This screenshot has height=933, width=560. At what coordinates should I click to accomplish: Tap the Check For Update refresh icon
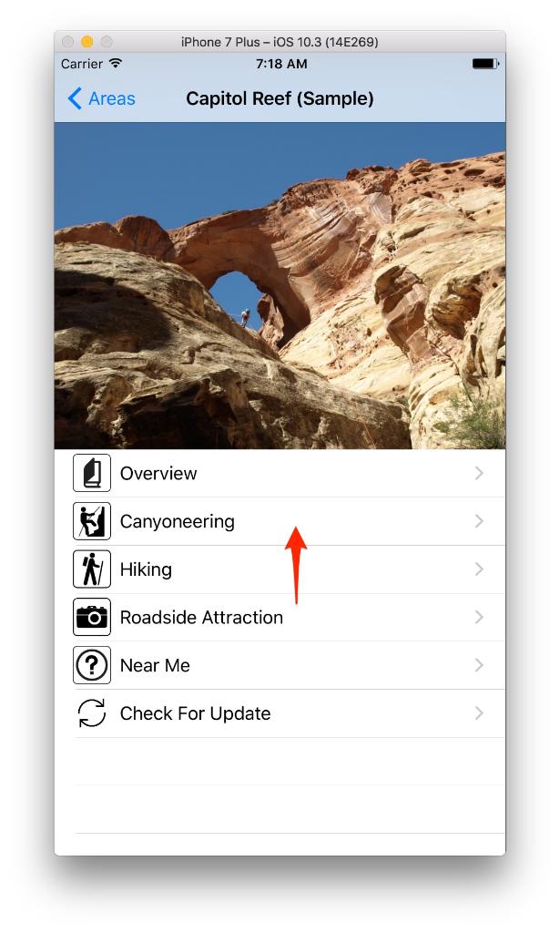(92, 713)
